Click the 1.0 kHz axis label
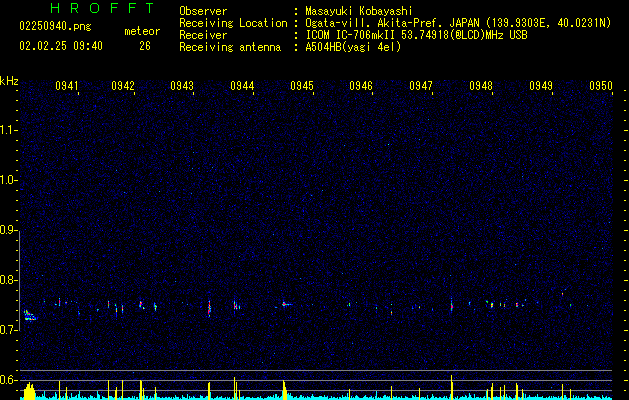Image resolution: width=629 pixels, height=400 pixels. 9,180
